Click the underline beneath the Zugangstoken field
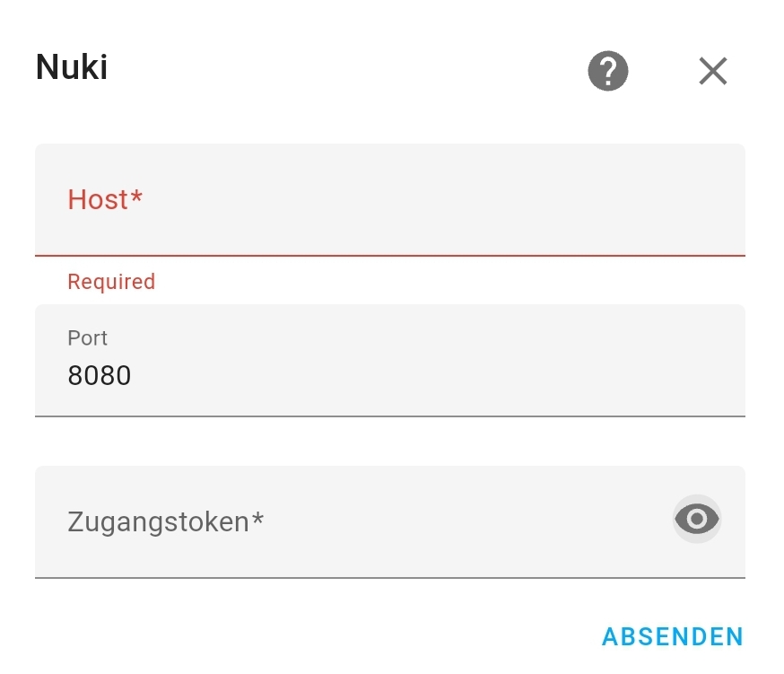Screen dimensions: 784x674 [389, 578]
